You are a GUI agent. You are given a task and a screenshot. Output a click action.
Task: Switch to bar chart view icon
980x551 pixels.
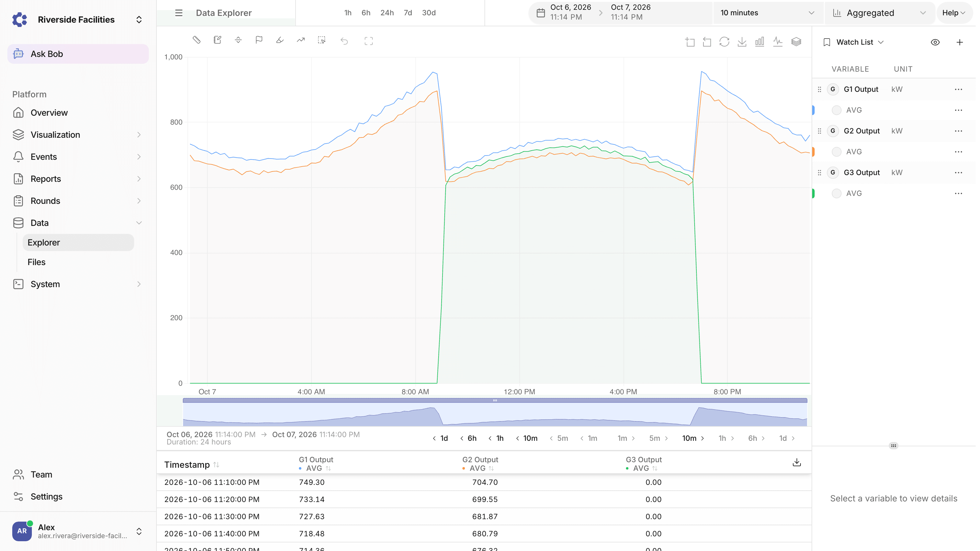(x=760, y=42)
